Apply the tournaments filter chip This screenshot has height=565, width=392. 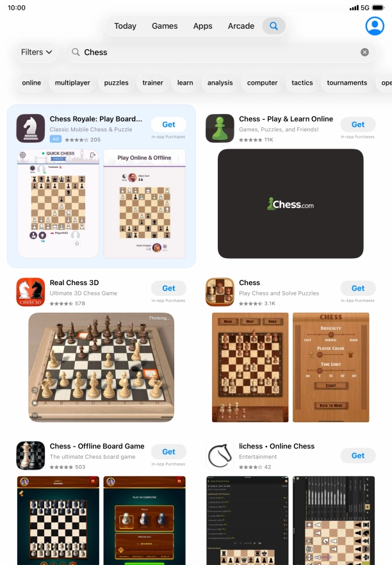(x=347, y=83)
